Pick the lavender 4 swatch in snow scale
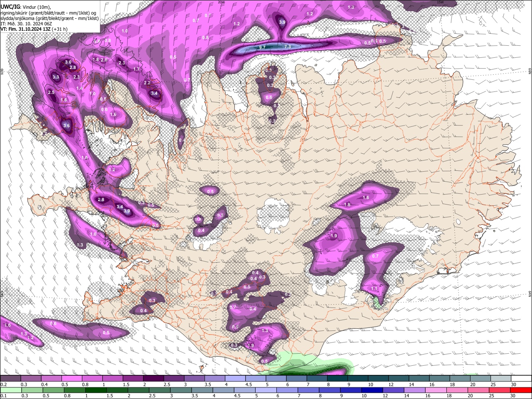532x399 pixels. [x=235, y=379]
